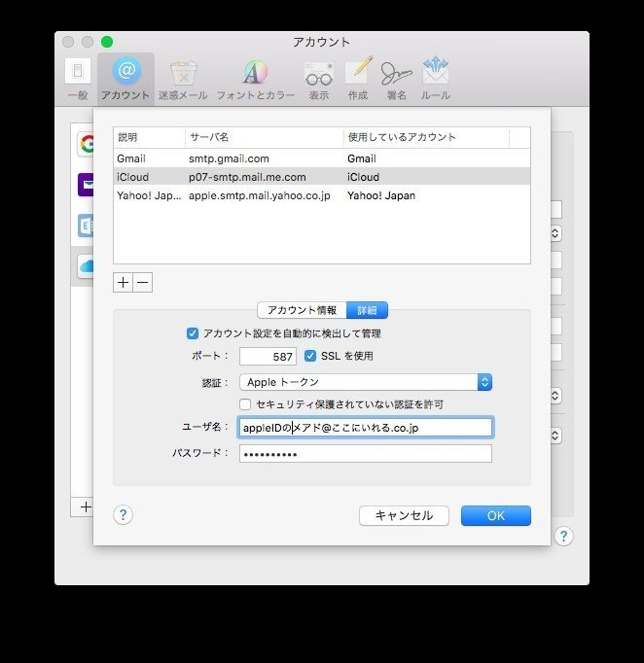The image size is (644, 663).
Task: Select the Exchange account icon in sidebar
Action: 86,226
